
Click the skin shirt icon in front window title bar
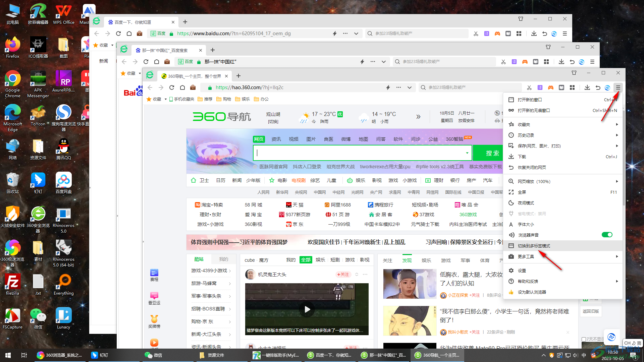tap(574, 73)
